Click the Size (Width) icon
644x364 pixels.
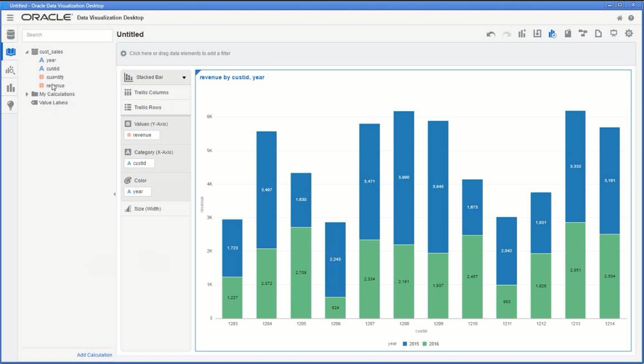128,209
